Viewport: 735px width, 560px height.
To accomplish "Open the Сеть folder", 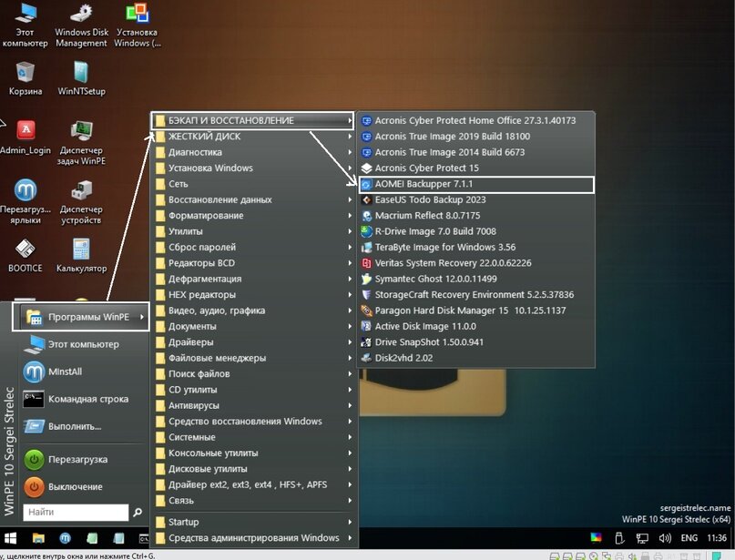I will [253, 184].
